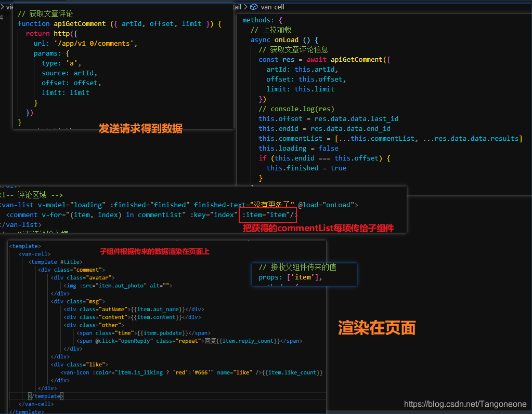Screen dimensions: 532x414
Task: Click the '// 接收父组件传来的值' comment
Action: tap(297, 268)
